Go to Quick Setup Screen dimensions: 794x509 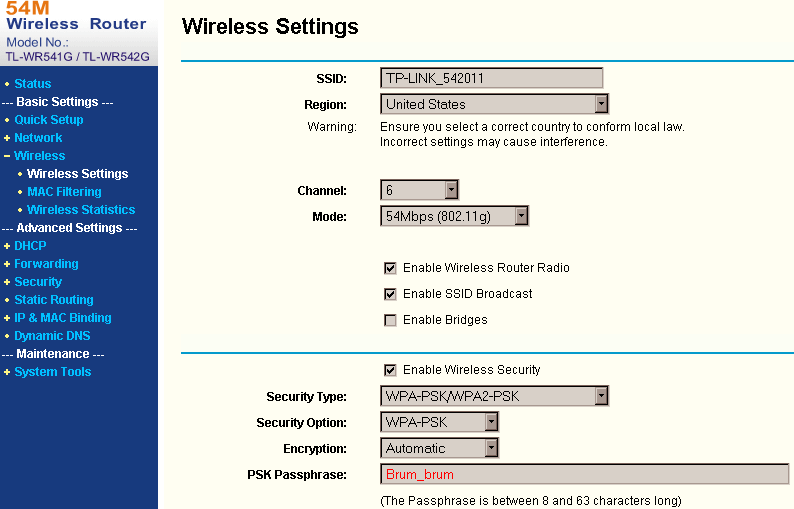click(49, 120)
